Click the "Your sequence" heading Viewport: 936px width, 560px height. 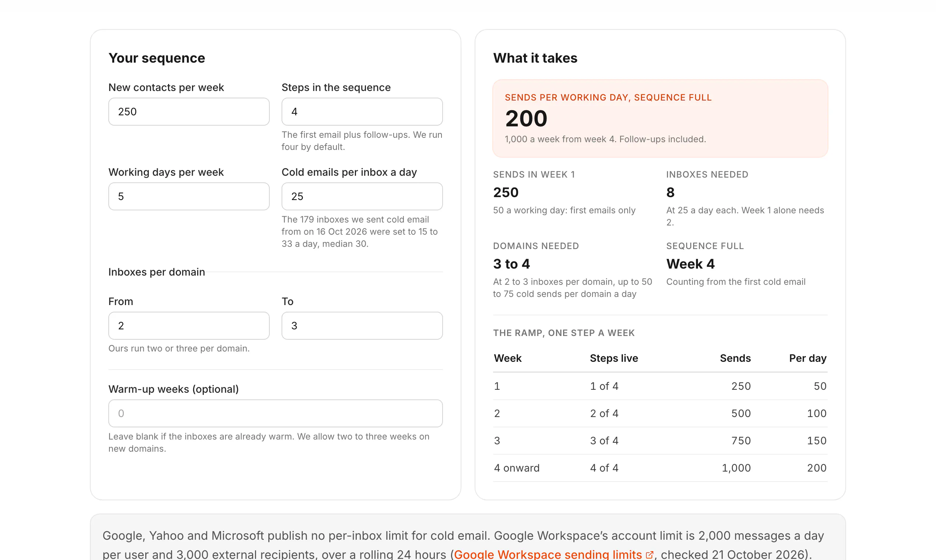pyautogui.click(x=157, y=58)
